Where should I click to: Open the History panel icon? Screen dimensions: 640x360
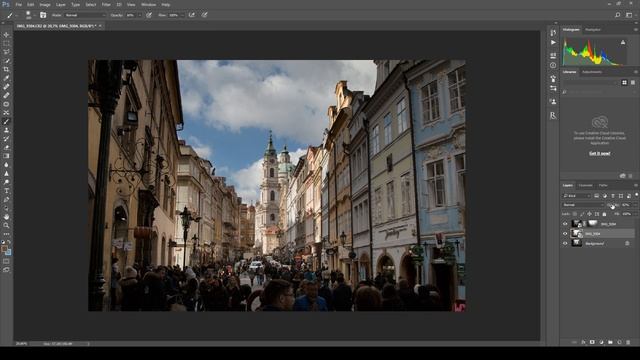[553, 33]
